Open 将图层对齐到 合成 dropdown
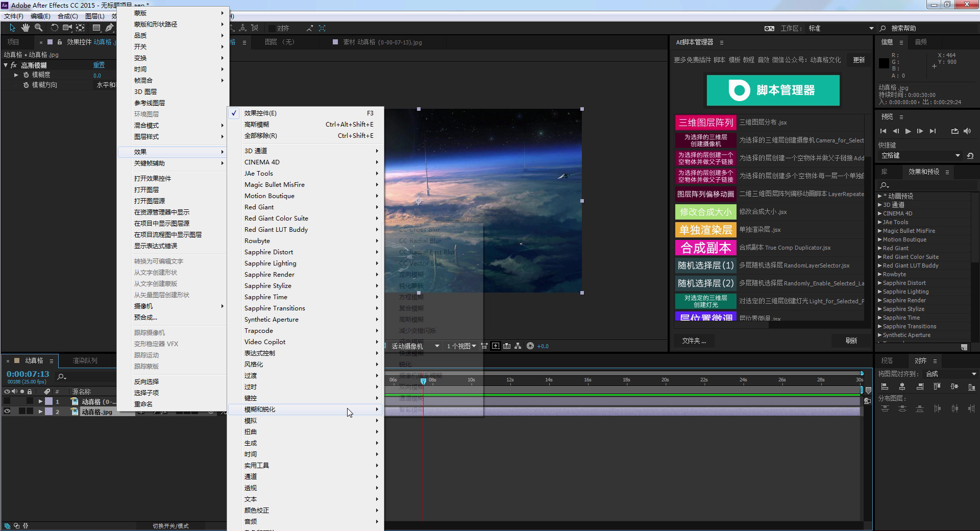 [x=950, y=374]
